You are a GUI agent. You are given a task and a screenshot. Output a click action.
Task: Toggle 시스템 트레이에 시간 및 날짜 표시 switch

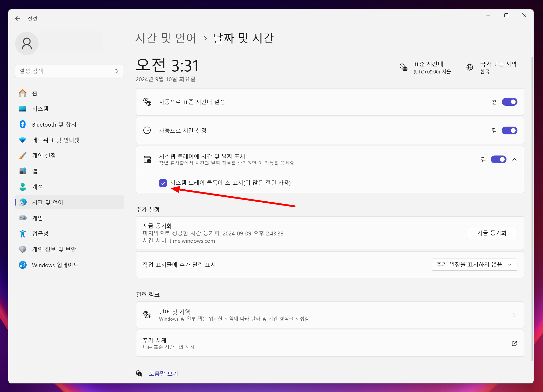(498, 159)
